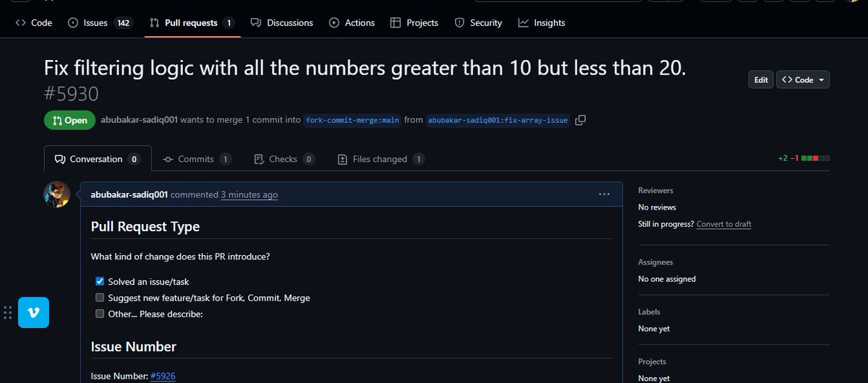Check 'Other... Please describe' checkbox
Viewport: 868px width, 383px height.
tap(100, 314)
